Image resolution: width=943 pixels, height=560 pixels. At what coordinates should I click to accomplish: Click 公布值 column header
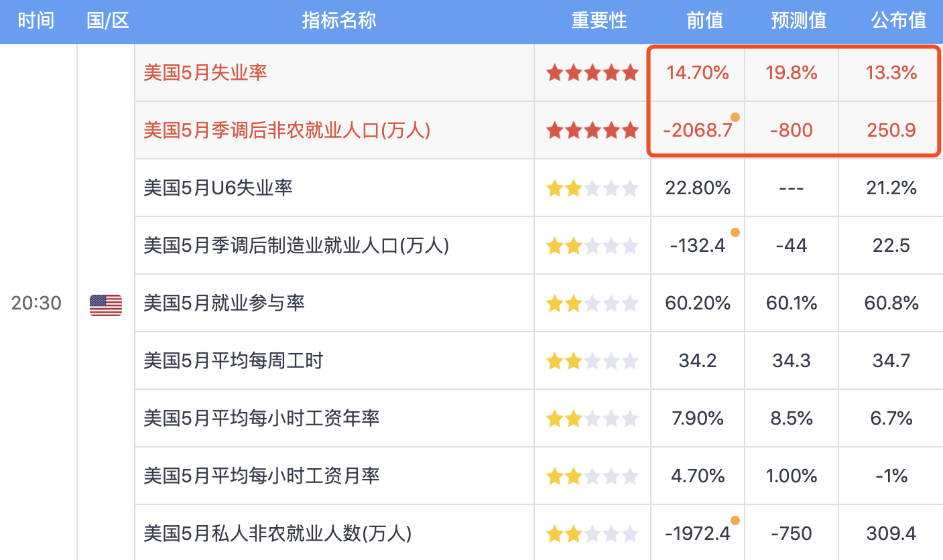(x=899, y=20)
